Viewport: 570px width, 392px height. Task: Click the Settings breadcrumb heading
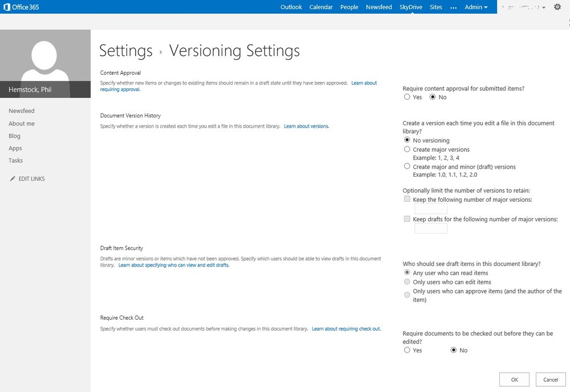coord(126,51)
